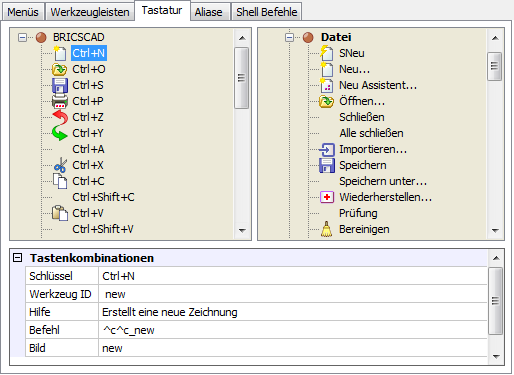Click the broom icon next to Bereinigen
Viewport: 514px width, 375px height.
326,229
